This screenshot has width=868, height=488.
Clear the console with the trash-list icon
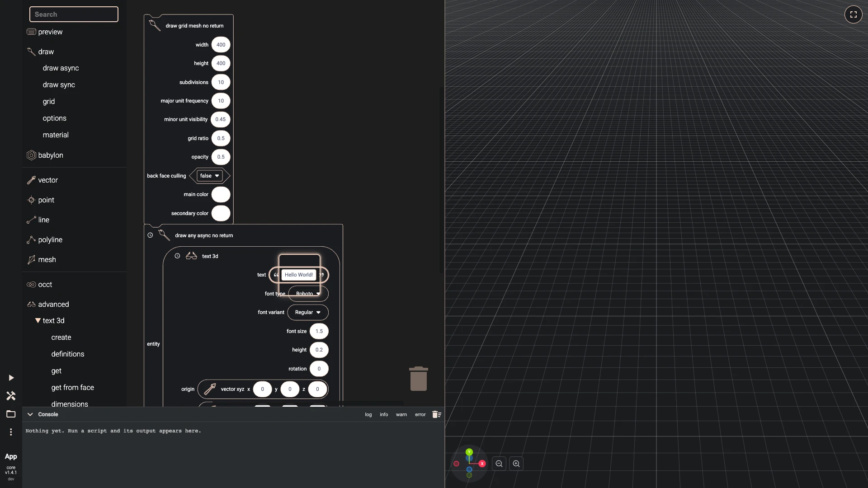436,414
